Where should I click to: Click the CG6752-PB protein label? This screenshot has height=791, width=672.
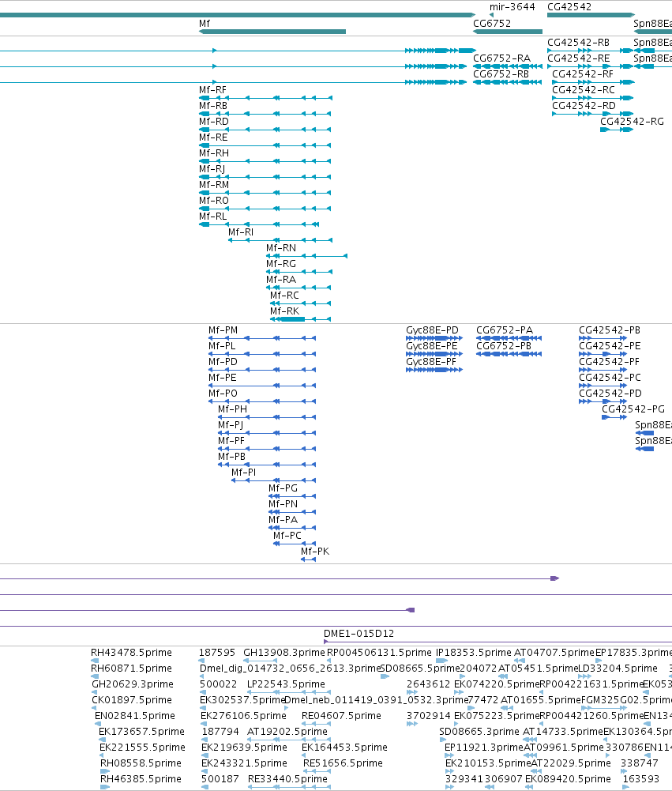click(504, 346)
